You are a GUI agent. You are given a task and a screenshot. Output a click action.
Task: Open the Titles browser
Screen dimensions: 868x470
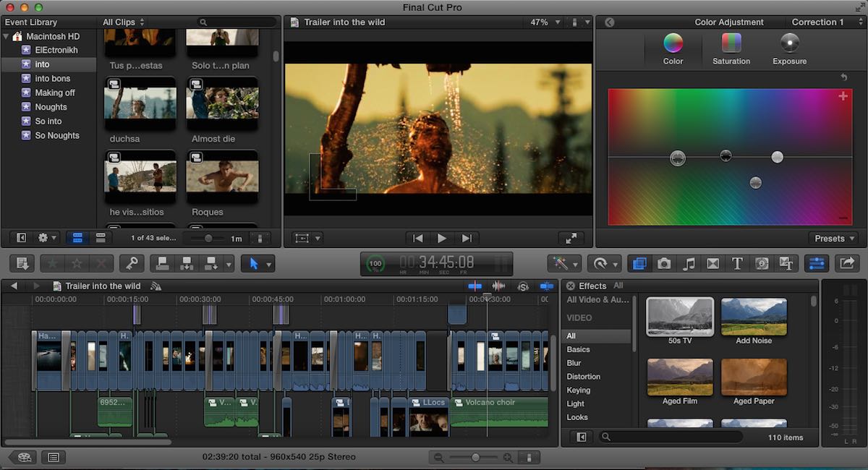(x=737, y=264)
